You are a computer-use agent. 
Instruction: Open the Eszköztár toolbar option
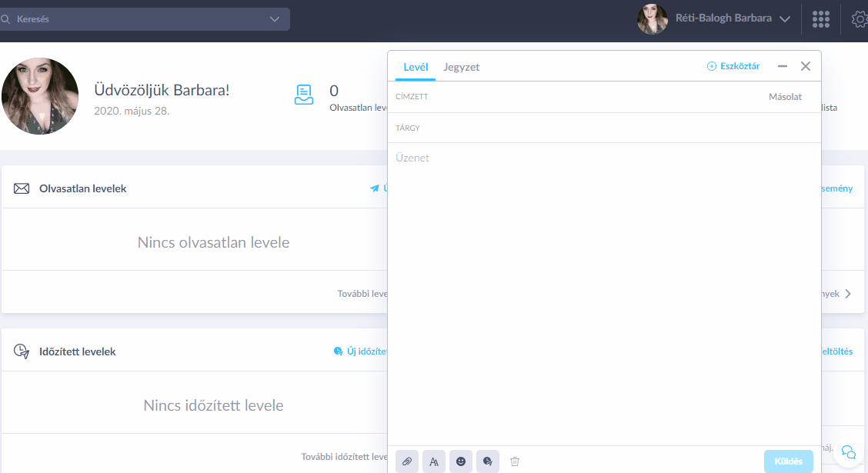733,66
